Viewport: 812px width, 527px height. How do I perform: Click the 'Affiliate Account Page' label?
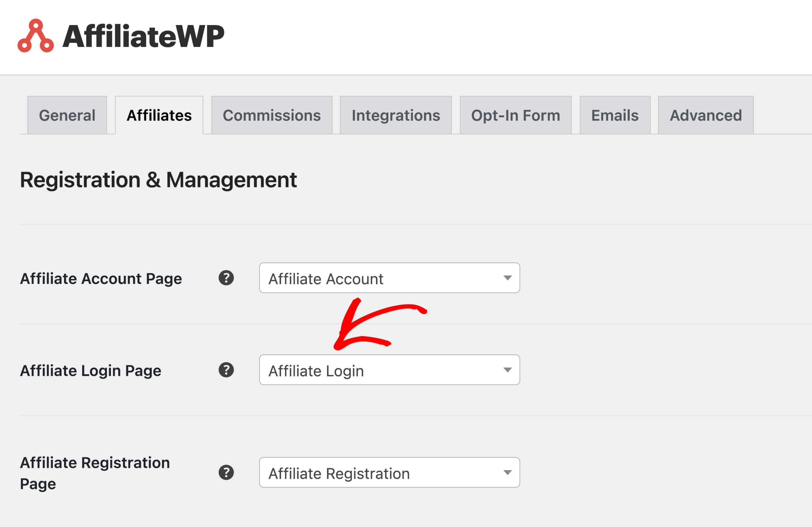[x=101, y=279]
